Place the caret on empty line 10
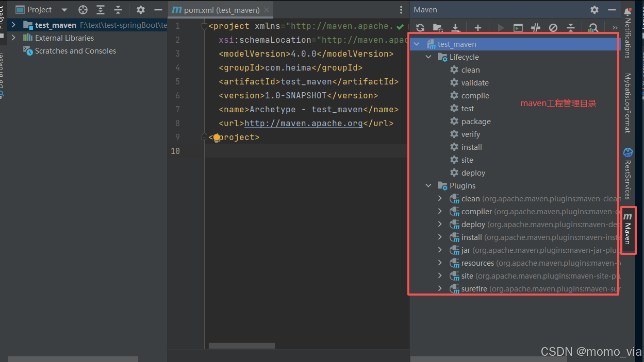The height and width of the screenshot is (362, 644). coord(306,151)
